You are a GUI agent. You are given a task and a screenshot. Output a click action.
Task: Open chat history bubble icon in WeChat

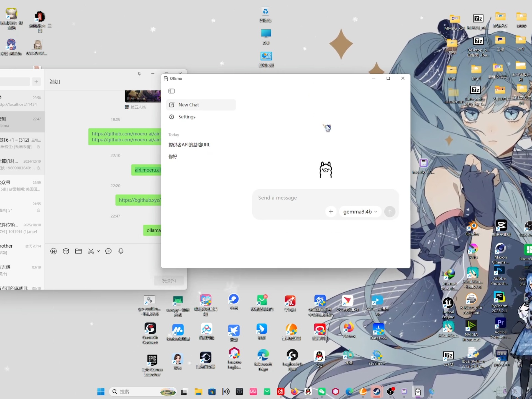(x=108, y=251)
